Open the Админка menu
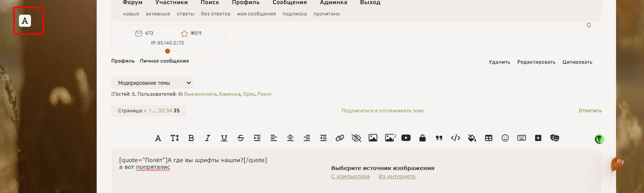The width and height of the screenshot is (644, 193). [334, 3]
